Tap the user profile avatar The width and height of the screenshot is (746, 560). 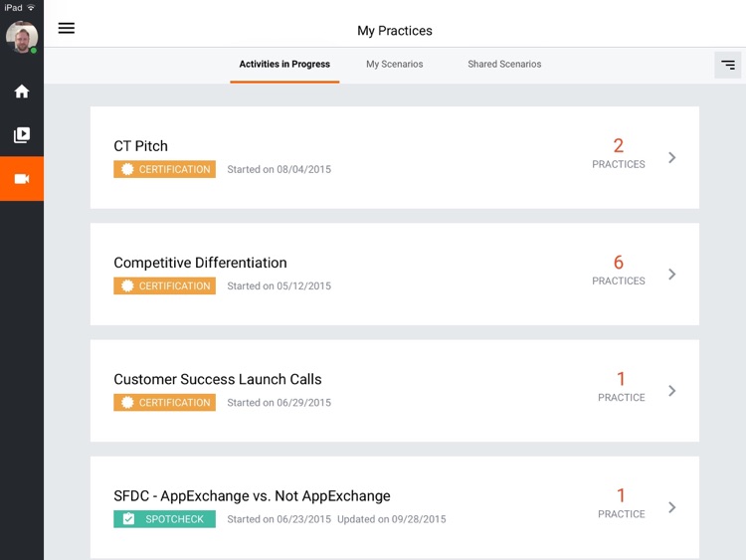point(22,37)
